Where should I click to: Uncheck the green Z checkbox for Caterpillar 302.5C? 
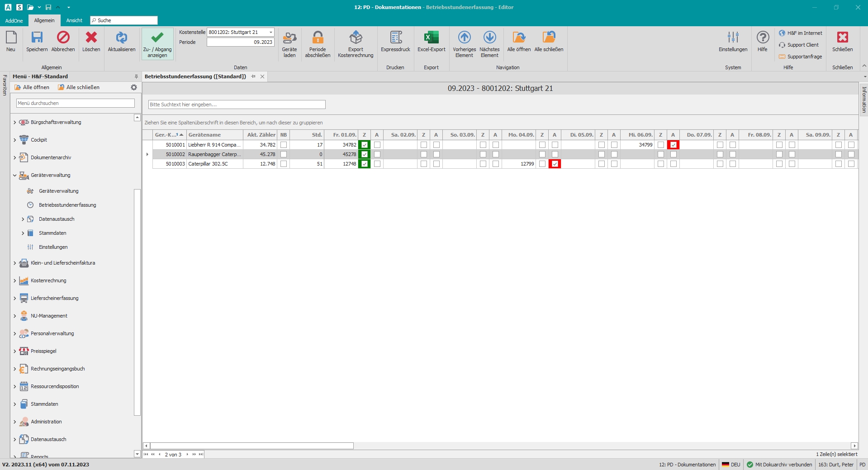tap(364, 164)
